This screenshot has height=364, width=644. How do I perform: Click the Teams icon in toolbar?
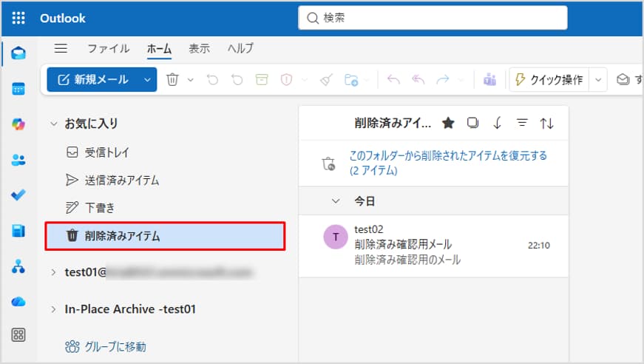pos(489,80)
